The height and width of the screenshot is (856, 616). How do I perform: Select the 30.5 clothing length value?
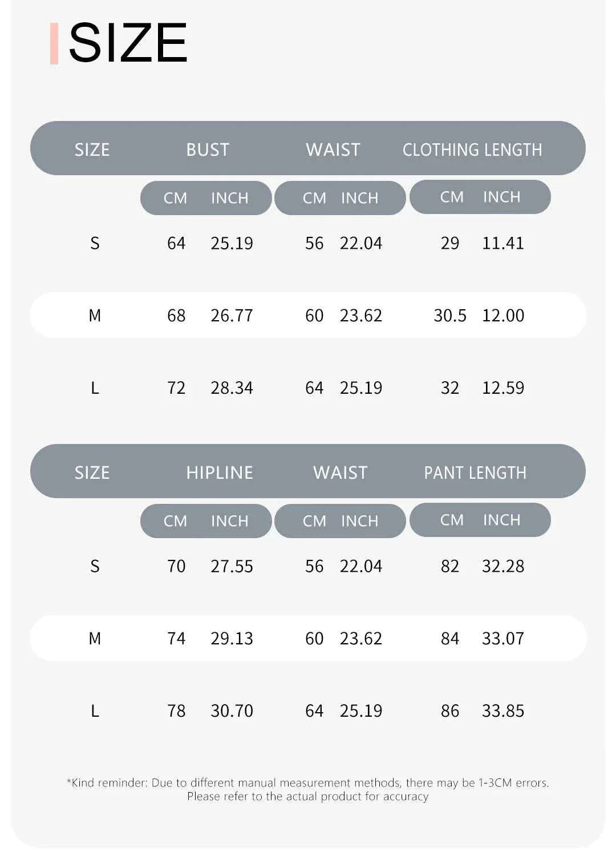coord(450,316)
